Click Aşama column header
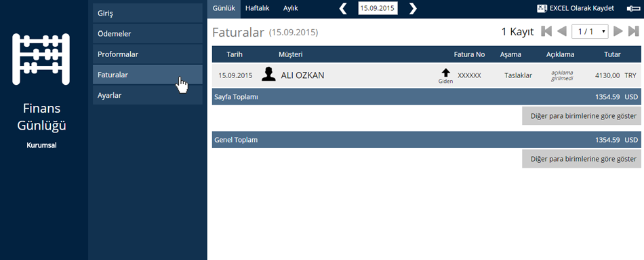The image size is (644, 260). coord(510,54)
